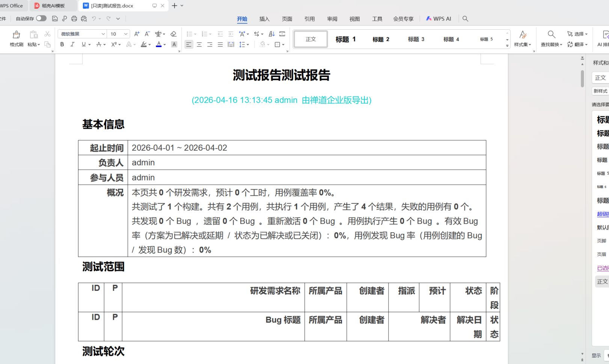Screen dimensions: 609x364
Task: Click the print icon in quick access bar
Action: point(74,18)
